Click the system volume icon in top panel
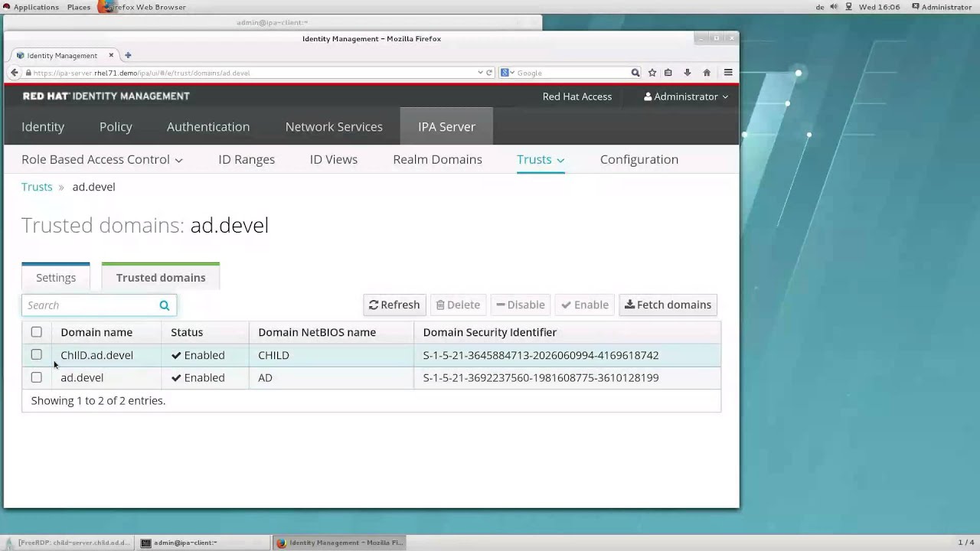Screen dimensions: 980x551 pyautogui.click(x=834, y=7)
